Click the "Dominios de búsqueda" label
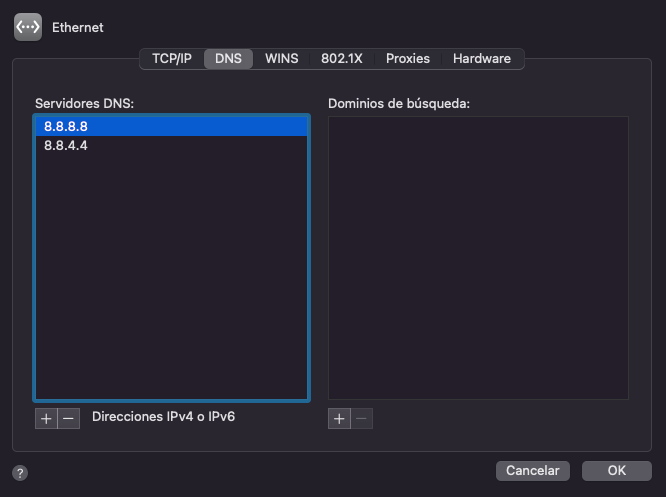The image size is (666, 497). tap(399, 103)
